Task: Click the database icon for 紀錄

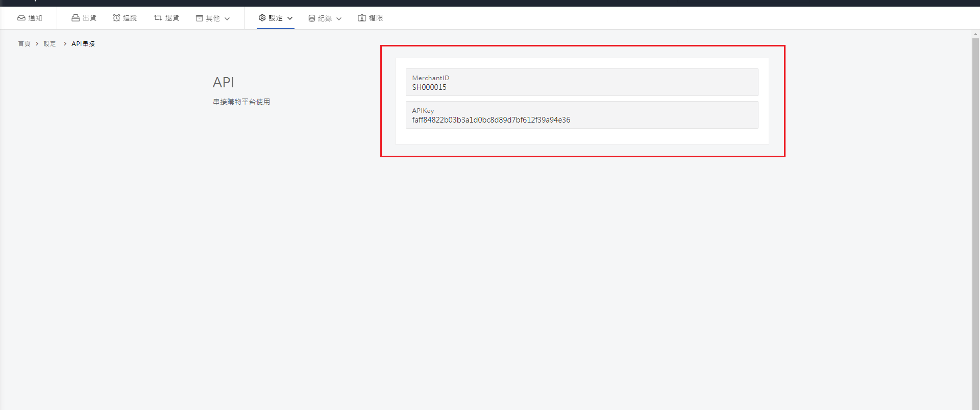Action: point(311,18)
